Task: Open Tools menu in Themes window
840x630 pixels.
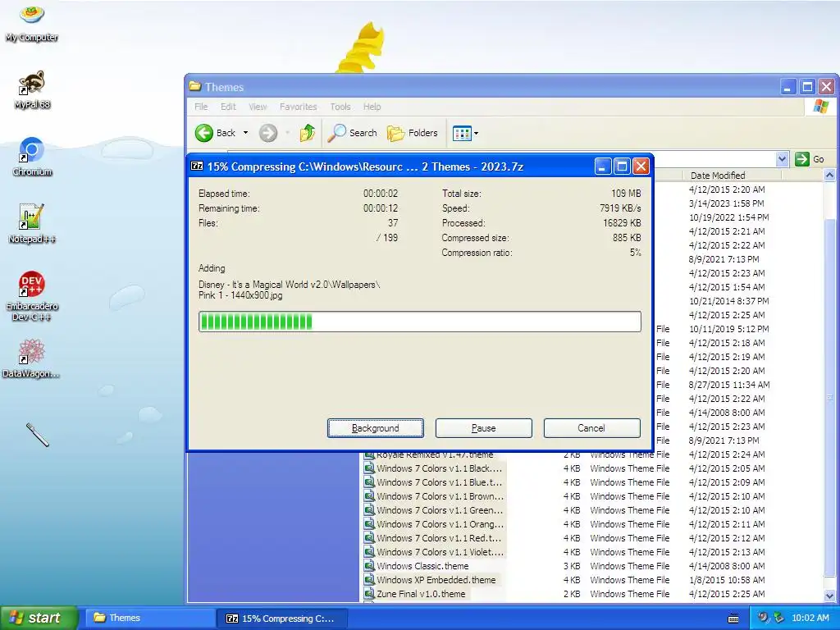Action: (340, 107)
